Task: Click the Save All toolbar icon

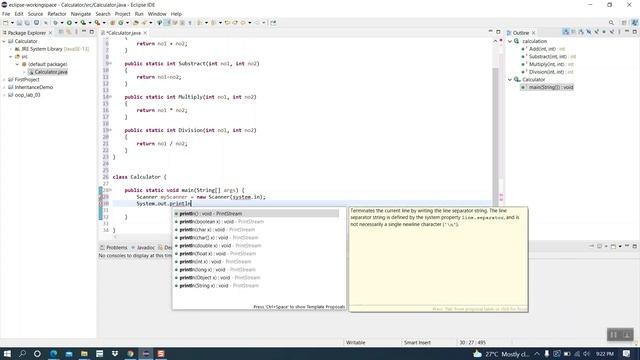Action: coord(27,23)
